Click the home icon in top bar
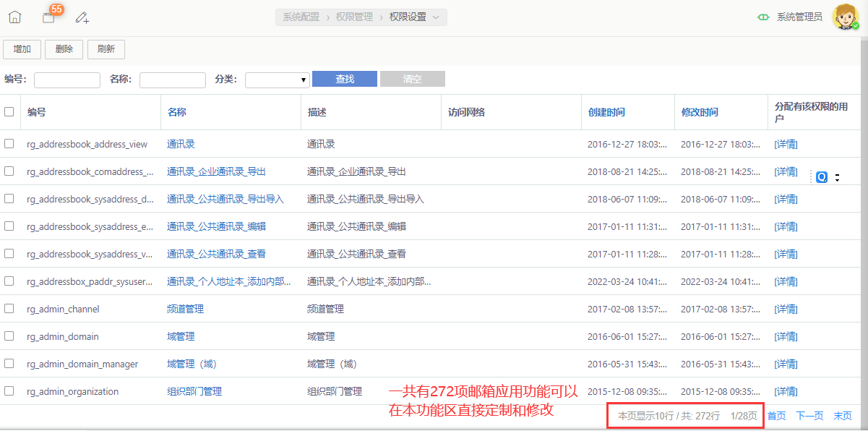This screenshot has width=868, height=431. 14,17
